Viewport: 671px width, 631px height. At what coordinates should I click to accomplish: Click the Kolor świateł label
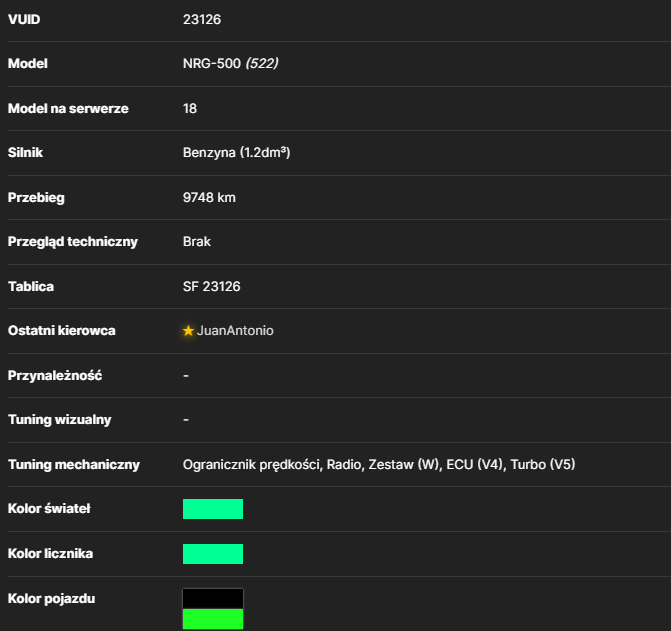click(49, 509)
